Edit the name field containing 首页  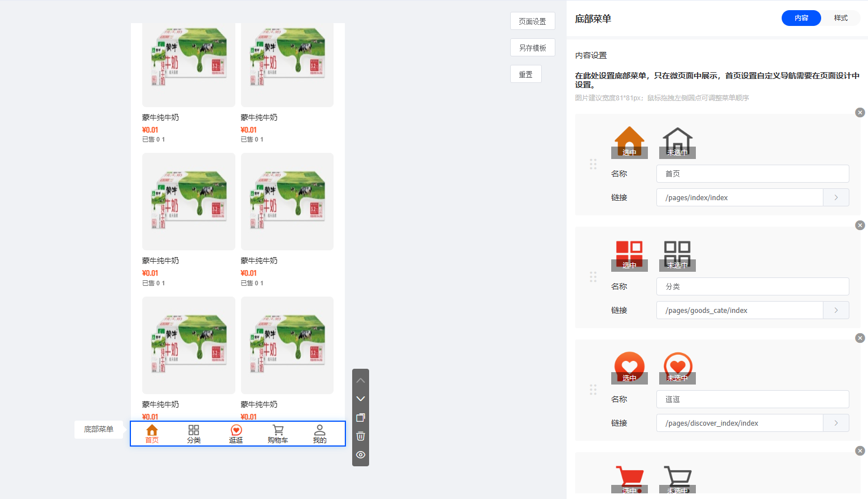click(753, 174)
